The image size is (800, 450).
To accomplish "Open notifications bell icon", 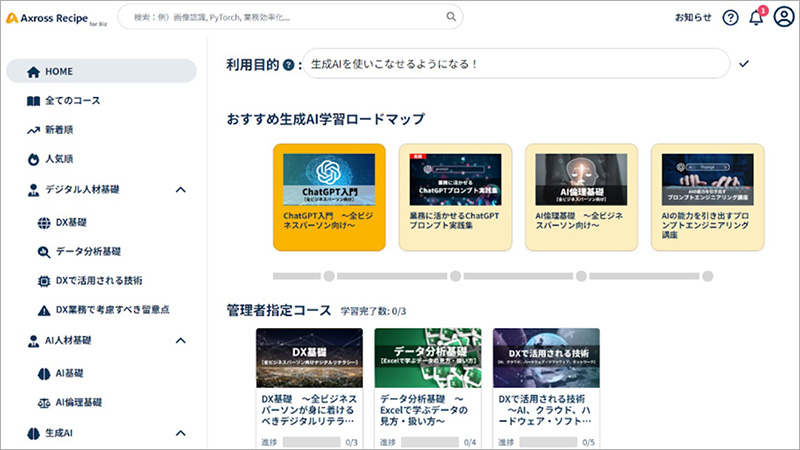I will (756, 18).
